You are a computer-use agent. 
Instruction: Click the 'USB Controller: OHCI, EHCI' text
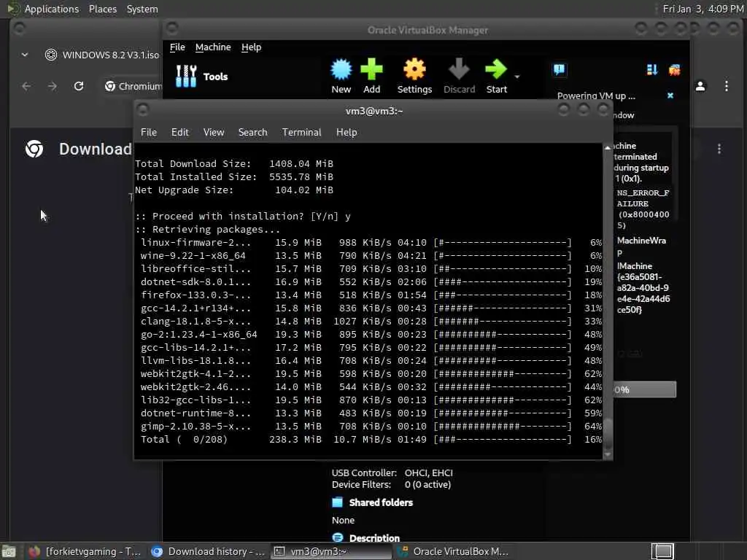click(x=392, y=472)
